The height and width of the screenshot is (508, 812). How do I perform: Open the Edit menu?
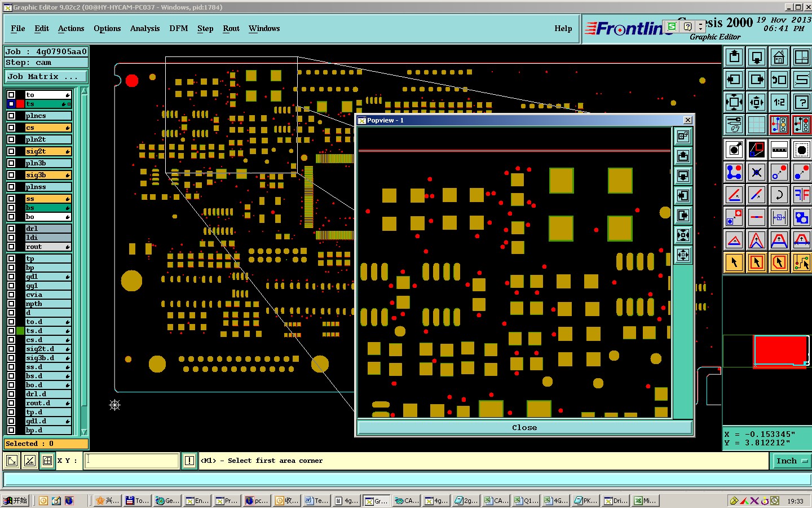click(x=42, y=28)
